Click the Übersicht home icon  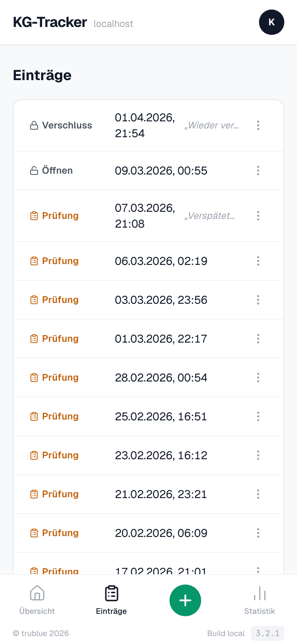(x=37, y=593)
